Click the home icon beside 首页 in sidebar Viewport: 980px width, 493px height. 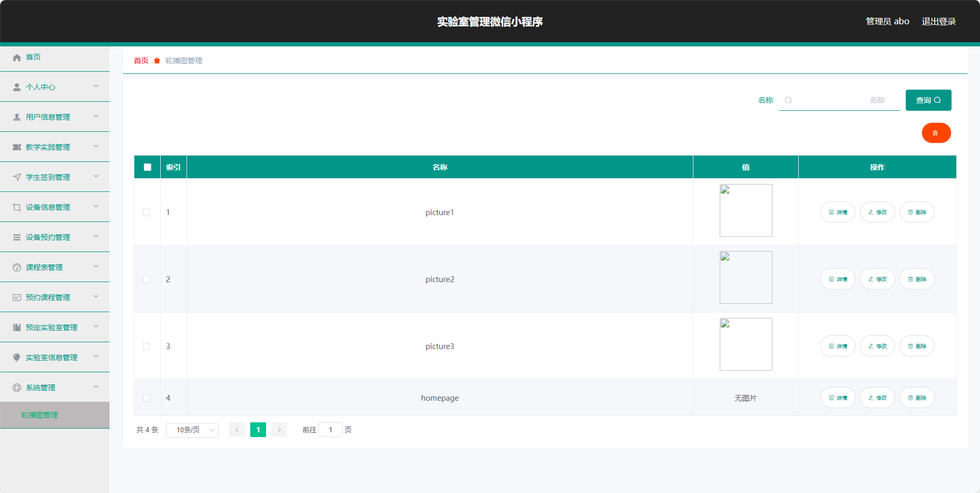pyautogui.click(x=17, y=57)
